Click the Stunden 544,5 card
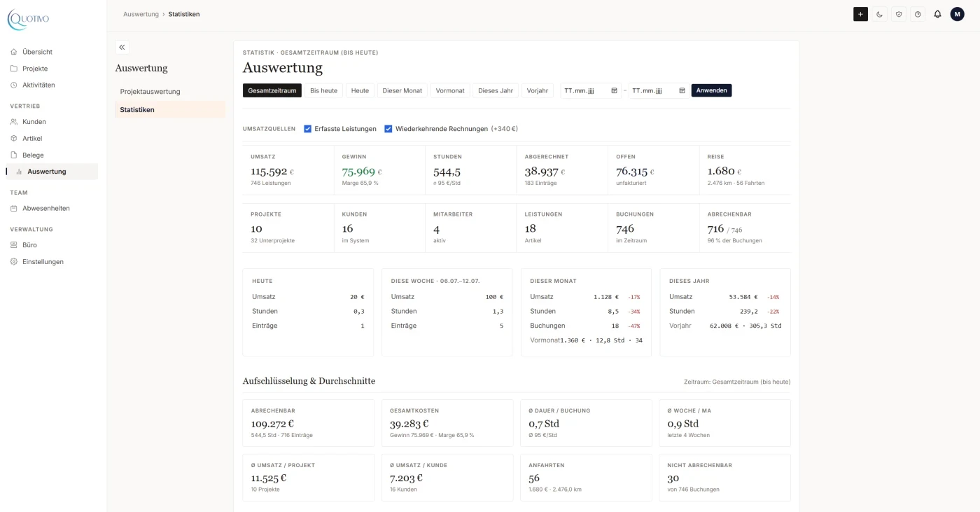The height and width of the screenshot is (512, 980). (x=470, y=170)
